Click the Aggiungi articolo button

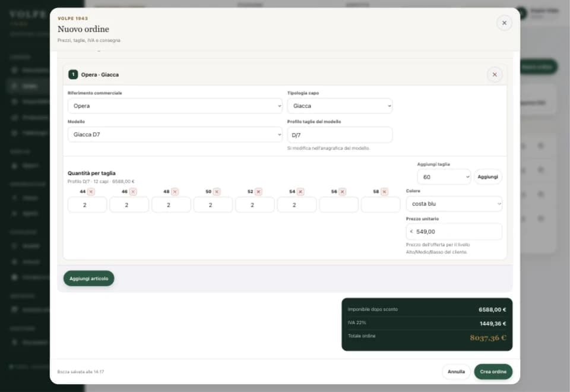tap(88, 279)
